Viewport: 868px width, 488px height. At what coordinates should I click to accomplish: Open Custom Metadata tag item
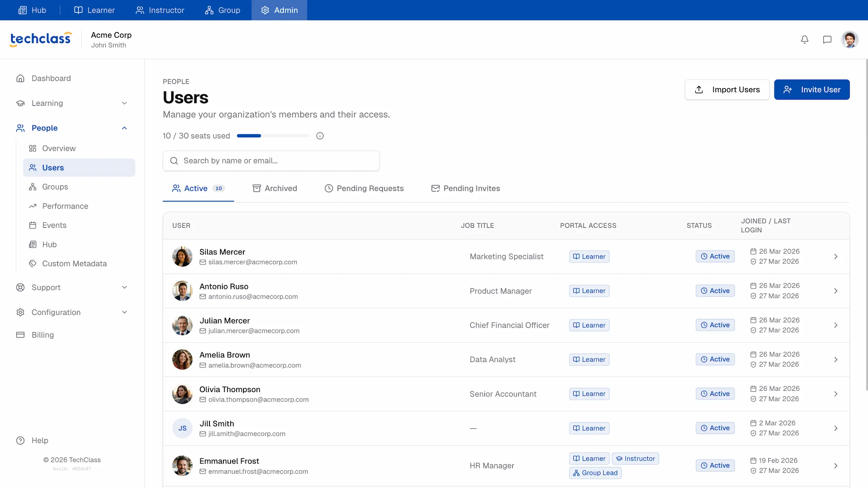click(74, 264)
